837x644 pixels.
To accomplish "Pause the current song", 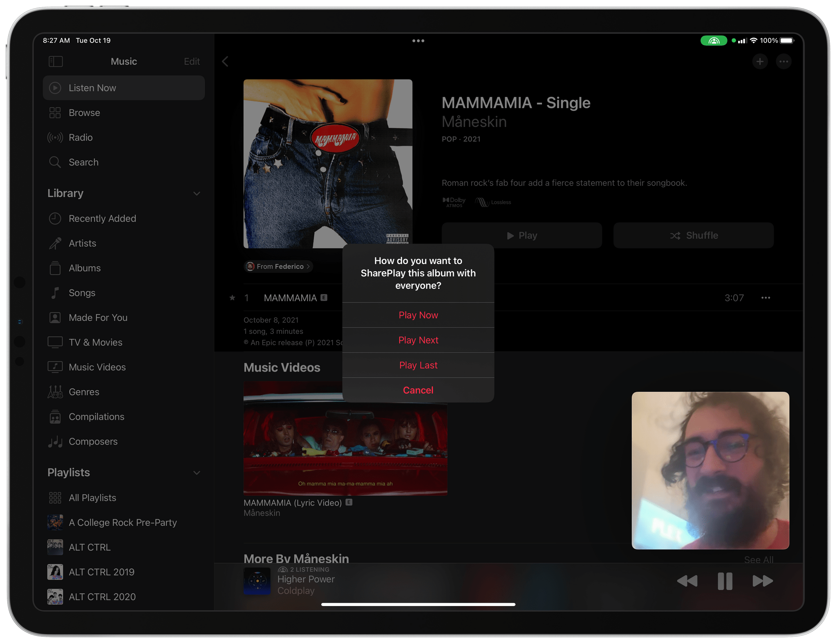I will [x=725, y=581].
